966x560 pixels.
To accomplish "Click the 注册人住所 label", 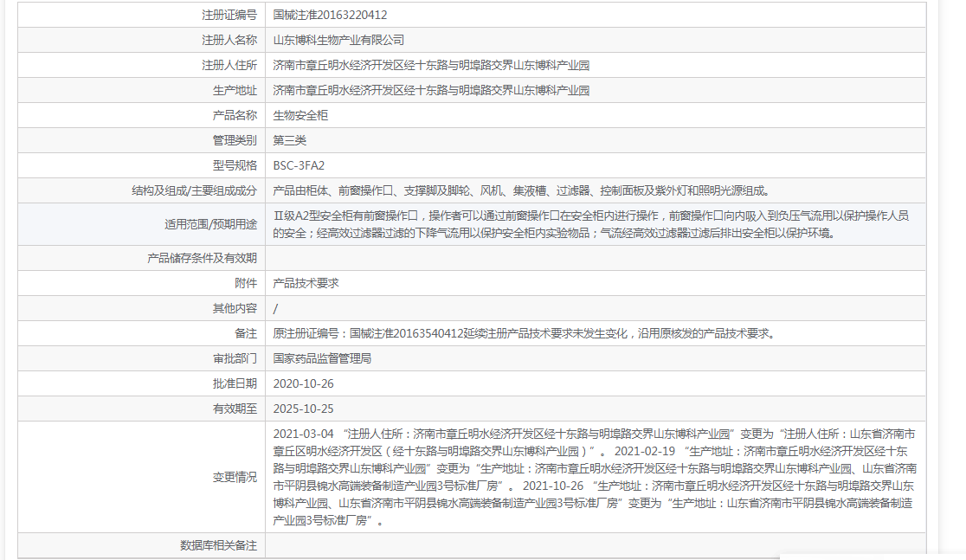I will point(229,65).
